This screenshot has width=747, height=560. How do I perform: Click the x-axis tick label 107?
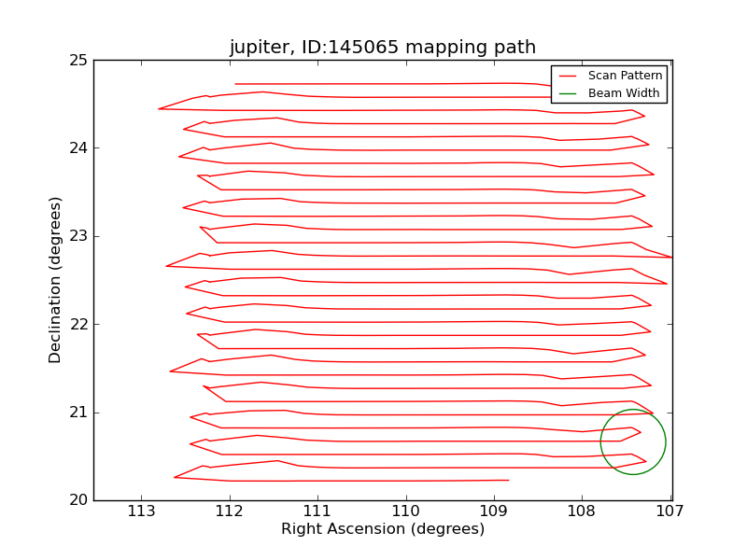pos(670,511)
